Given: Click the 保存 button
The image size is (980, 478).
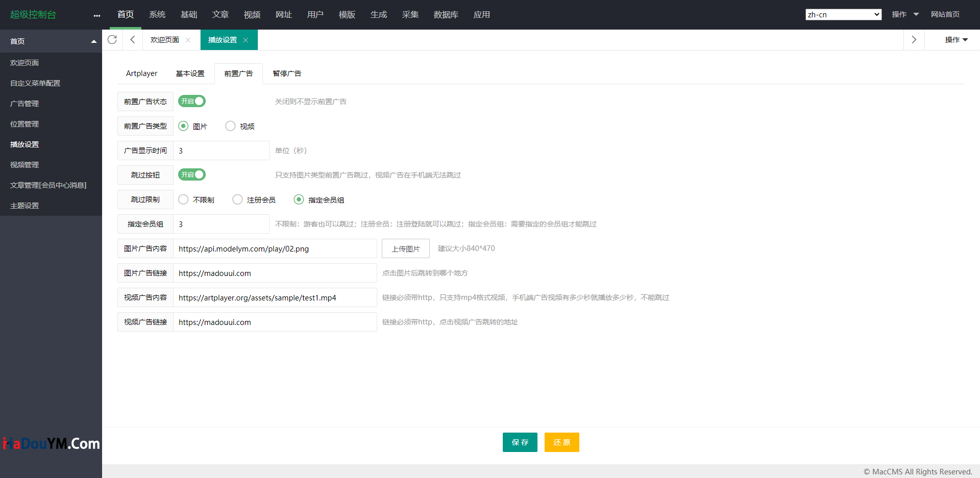Looking at the screenshot, I should pos(520,442).
